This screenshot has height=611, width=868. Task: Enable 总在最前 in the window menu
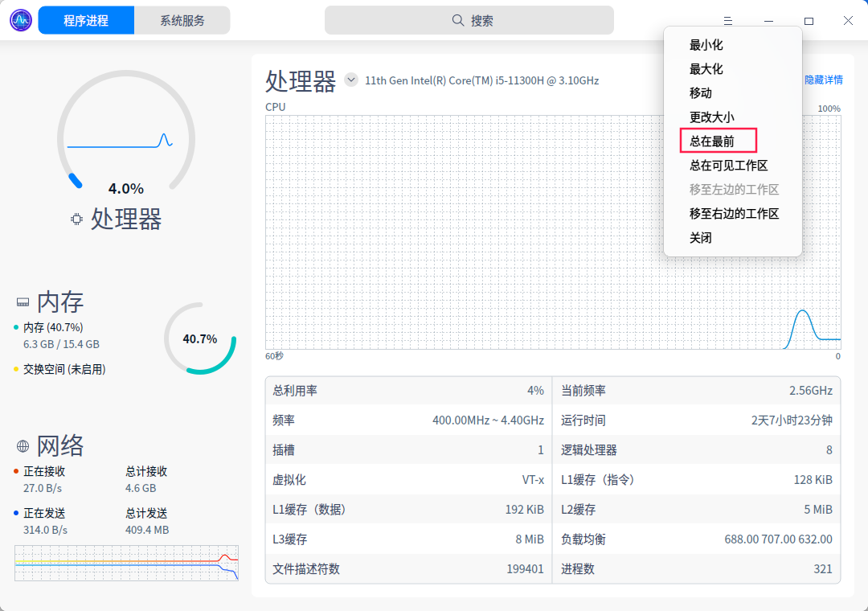711,141
